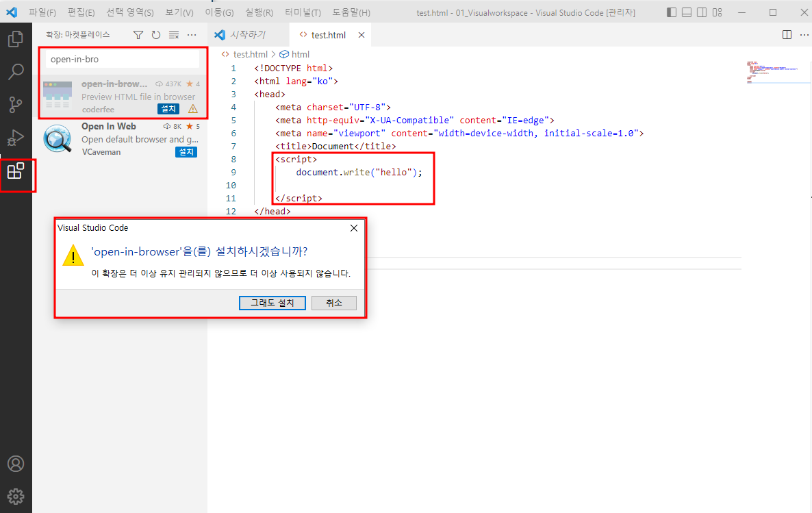Open the 파일(F) menu
Screen dimensions: 812x513
(x=42, y=12)
